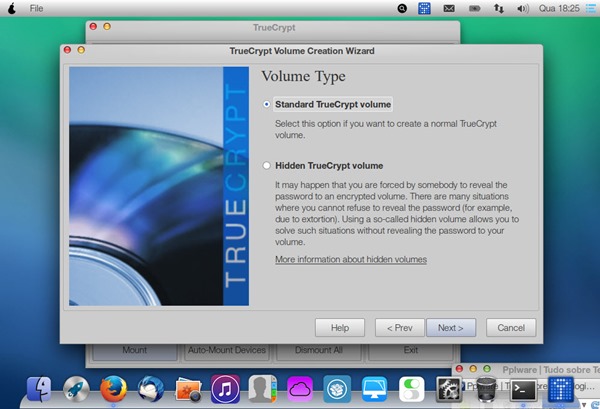Launch Firefox from the dock

coord(113,389)
